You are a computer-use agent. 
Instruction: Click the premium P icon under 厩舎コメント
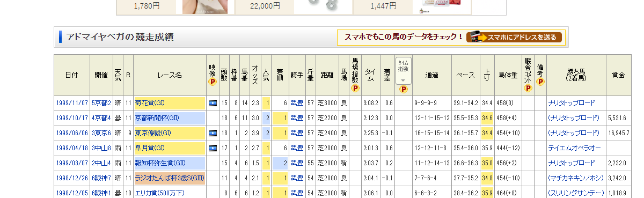tap(528, 87)
